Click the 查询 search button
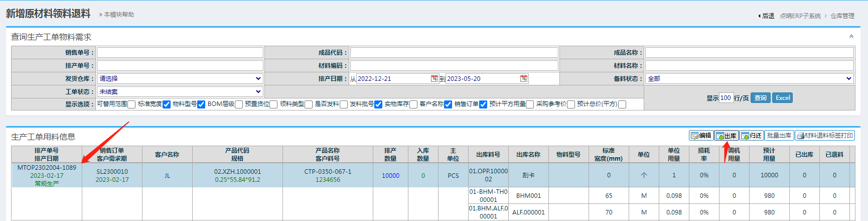This screenshot has width=868, height=221. [x=761, y=98]
